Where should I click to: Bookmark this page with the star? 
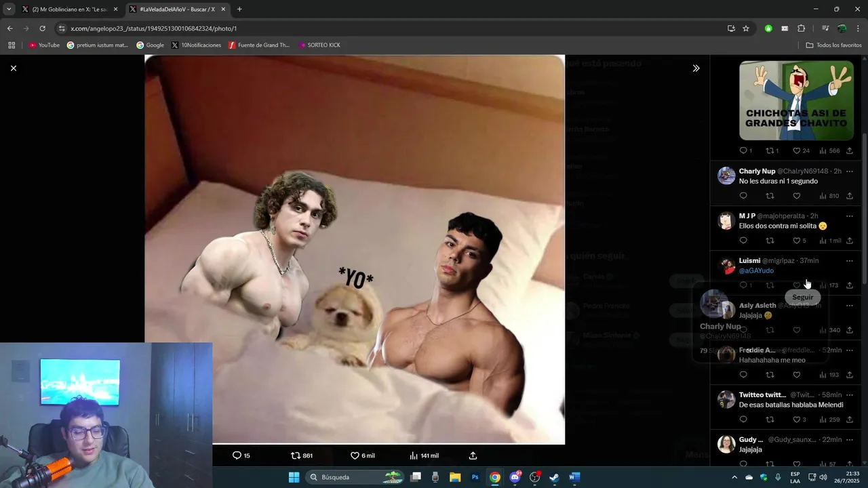[746, 28]
